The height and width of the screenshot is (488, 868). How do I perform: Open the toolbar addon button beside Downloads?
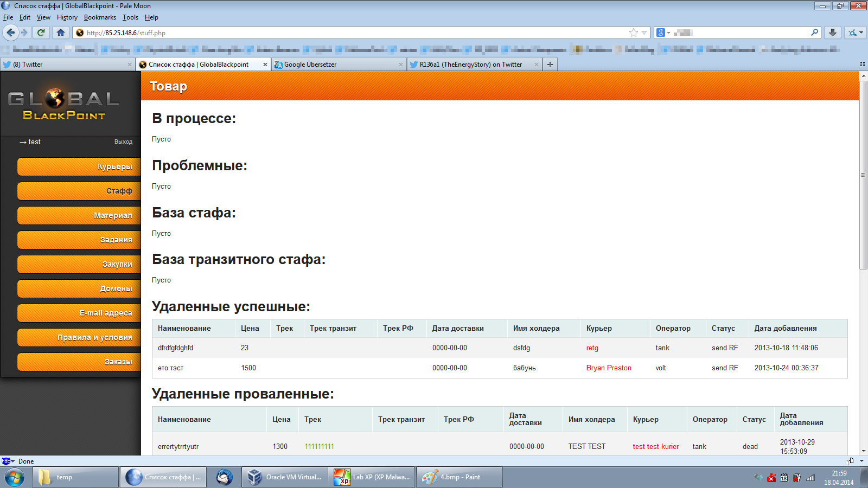(x=855, y=33)
